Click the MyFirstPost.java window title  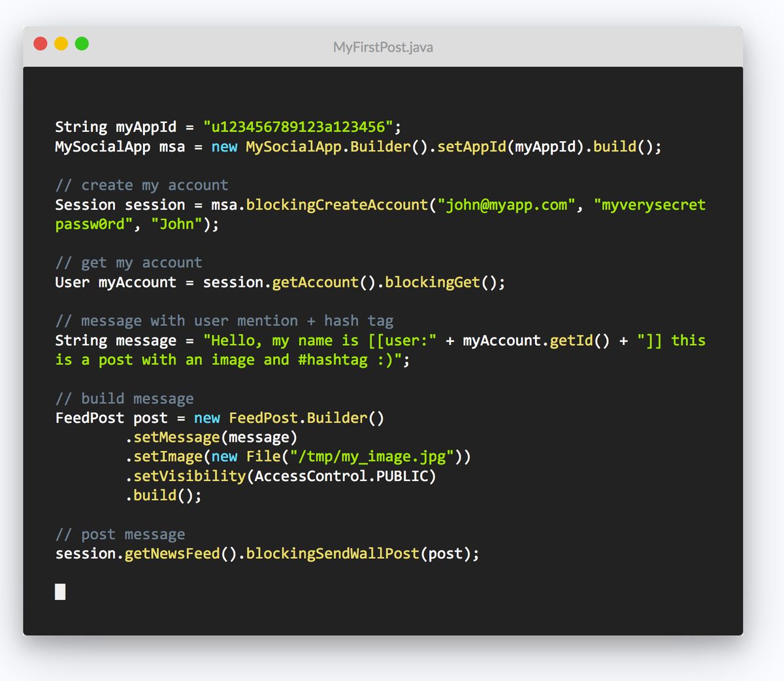(x=383, y=47)
